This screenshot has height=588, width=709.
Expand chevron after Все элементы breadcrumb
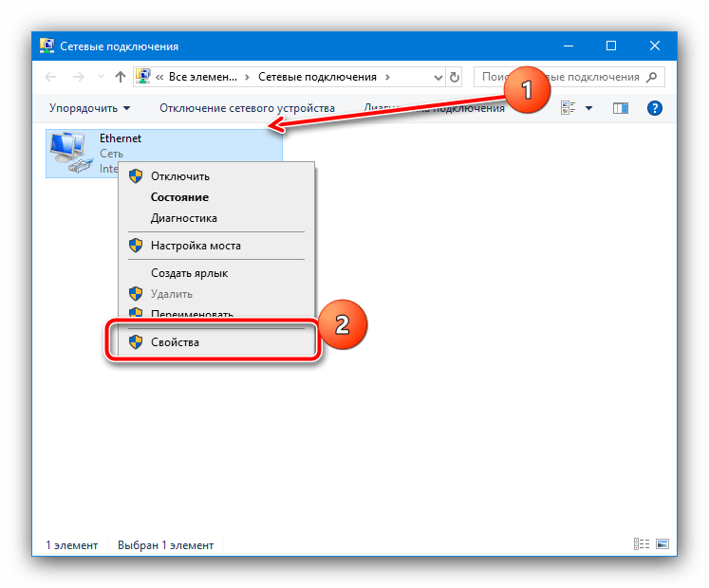247,77
